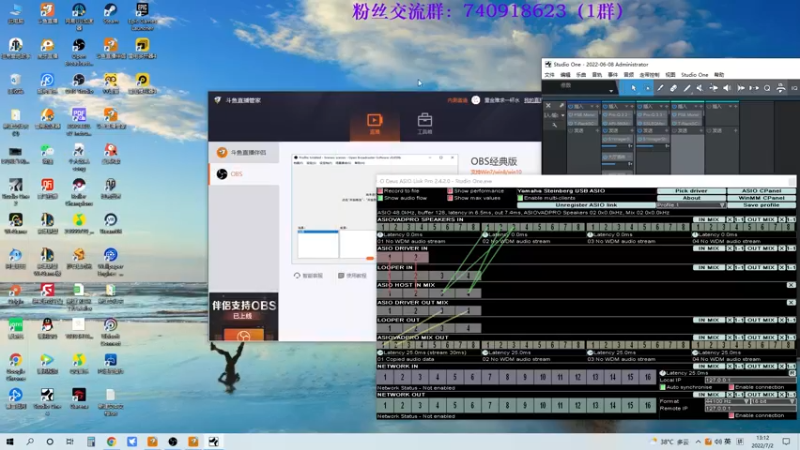This screenshot has width=800, height=450.
Task: Open the 视图 menu in Studio One
Action: [670, 75]
